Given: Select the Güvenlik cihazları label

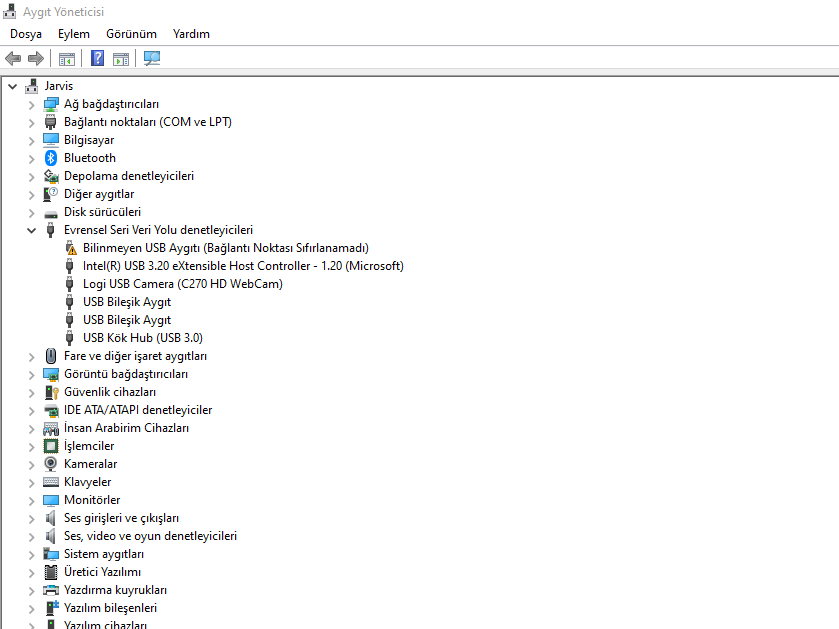Looking at the screenshot, I should coord(110,392).
